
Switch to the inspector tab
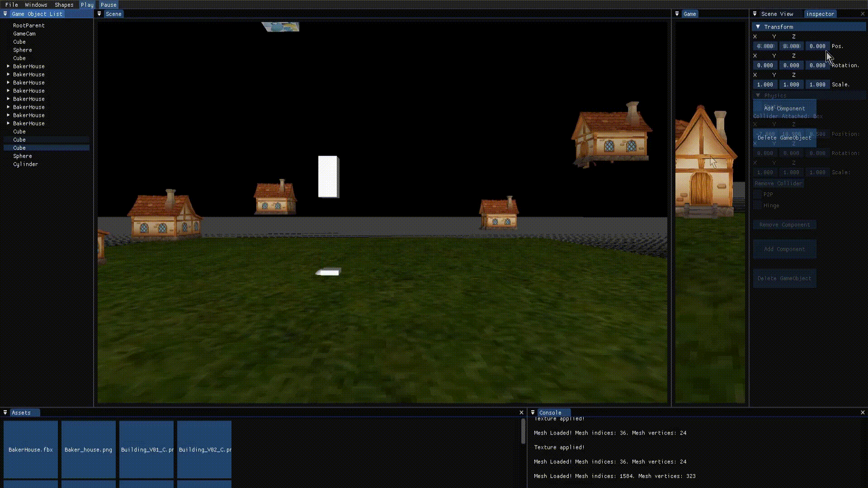pyautogui.click(x=820, y=14)
